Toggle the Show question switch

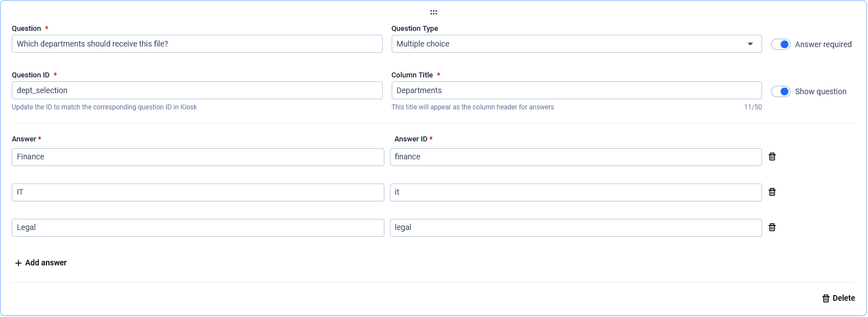pos(781,91)
